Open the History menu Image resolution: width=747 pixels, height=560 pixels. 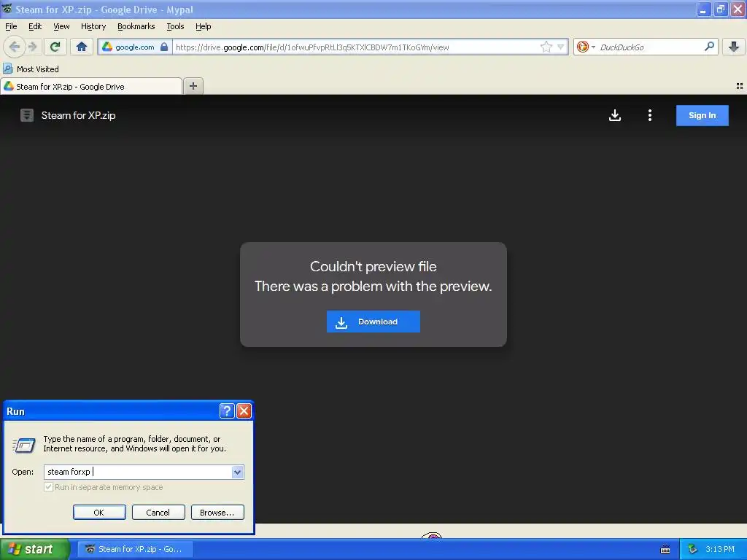pyautogui.click(x=93, y=26)
